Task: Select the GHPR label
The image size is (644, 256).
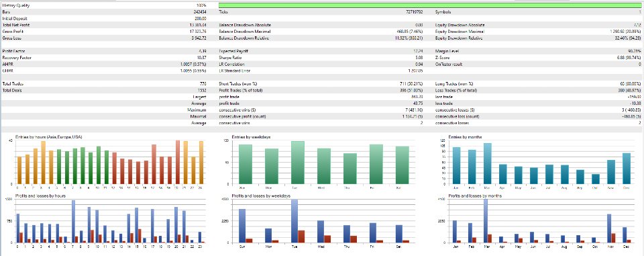Action: coord(7,71)
